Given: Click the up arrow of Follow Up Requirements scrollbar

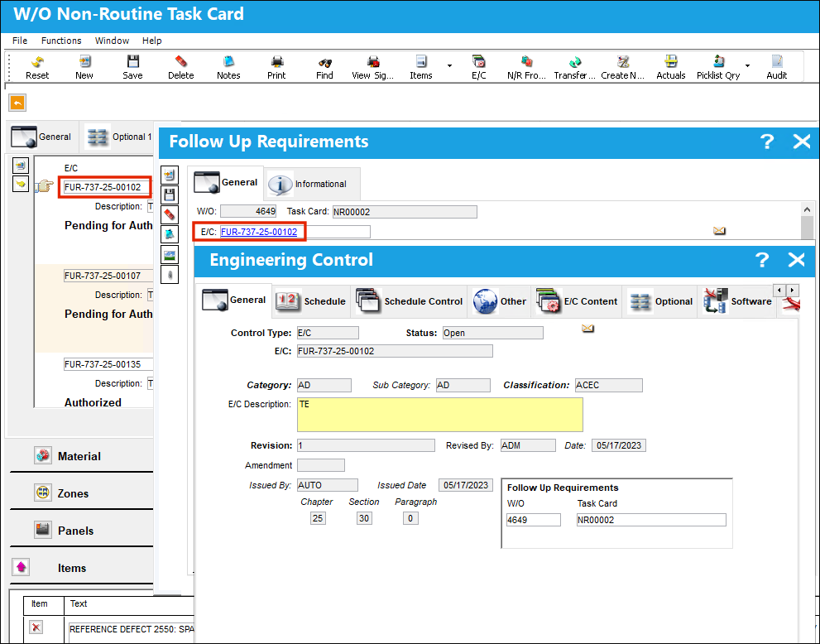Looking at the screenshot, I should tap(807, 209).
